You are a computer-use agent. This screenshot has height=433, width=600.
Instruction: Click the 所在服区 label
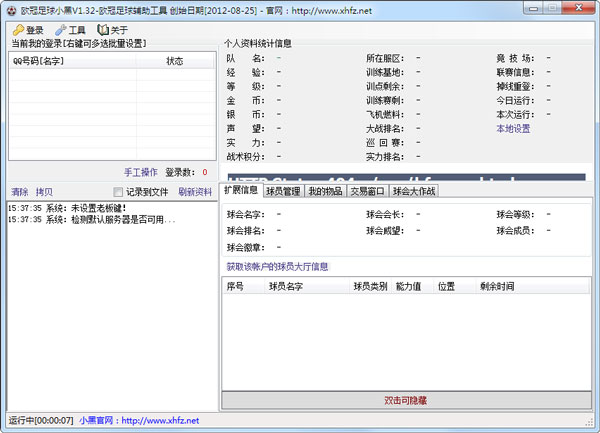[385, 59]
